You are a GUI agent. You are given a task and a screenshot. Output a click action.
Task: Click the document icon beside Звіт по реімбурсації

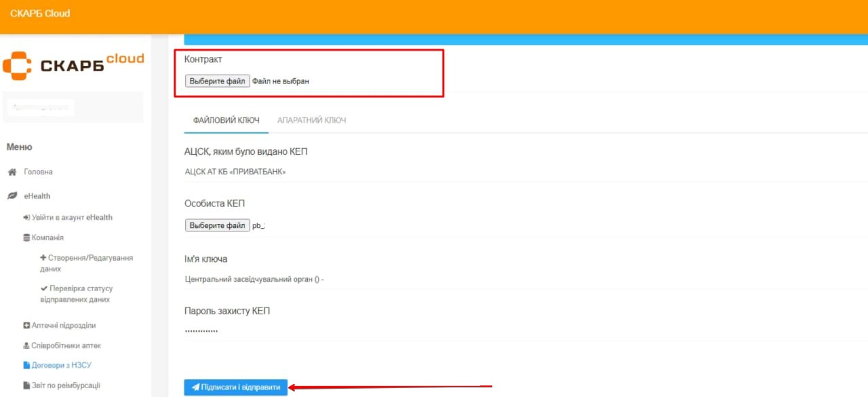26,385
